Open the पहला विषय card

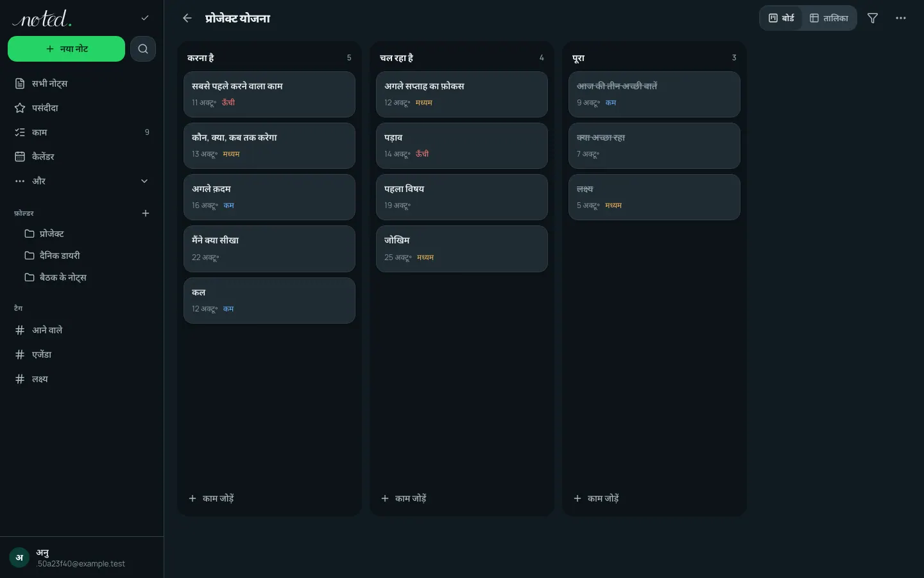[462, 197]
